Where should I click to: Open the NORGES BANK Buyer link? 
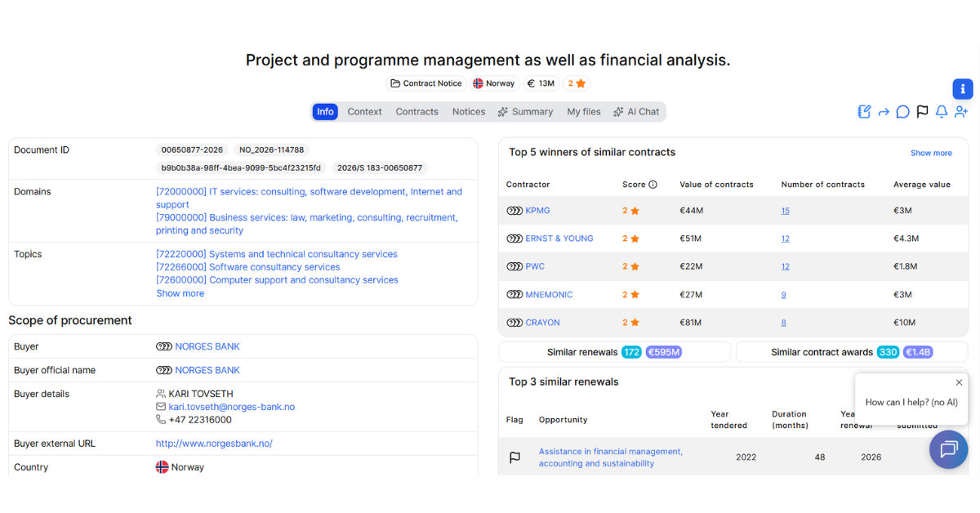(x=207, y=346)
